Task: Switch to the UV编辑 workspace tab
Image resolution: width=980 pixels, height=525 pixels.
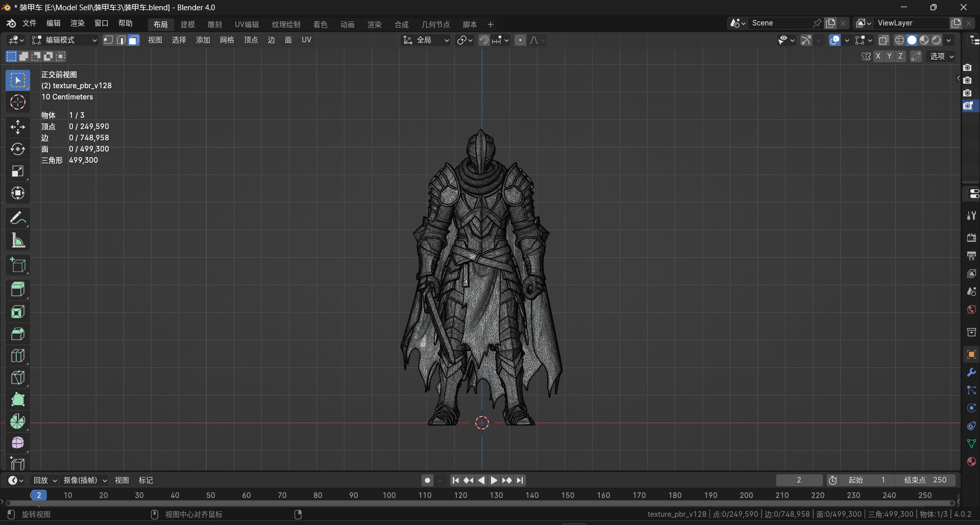Action: click(x=247, y=24)
